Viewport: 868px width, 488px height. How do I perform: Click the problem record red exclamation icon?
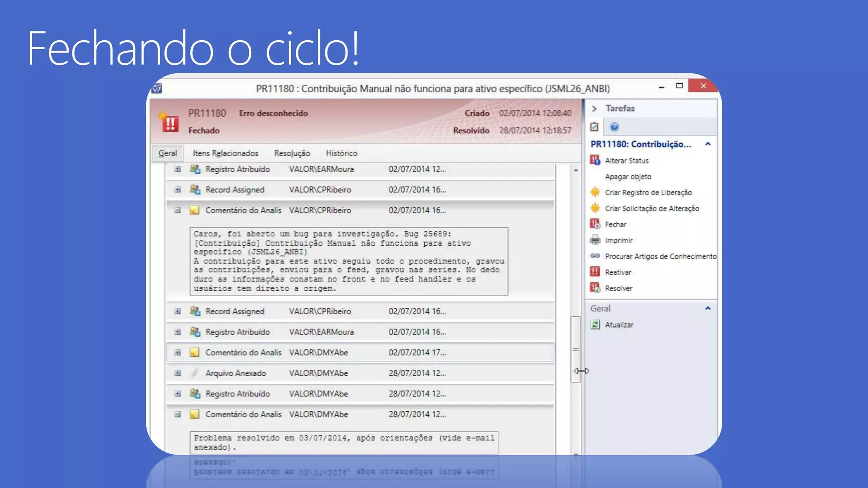169,122
